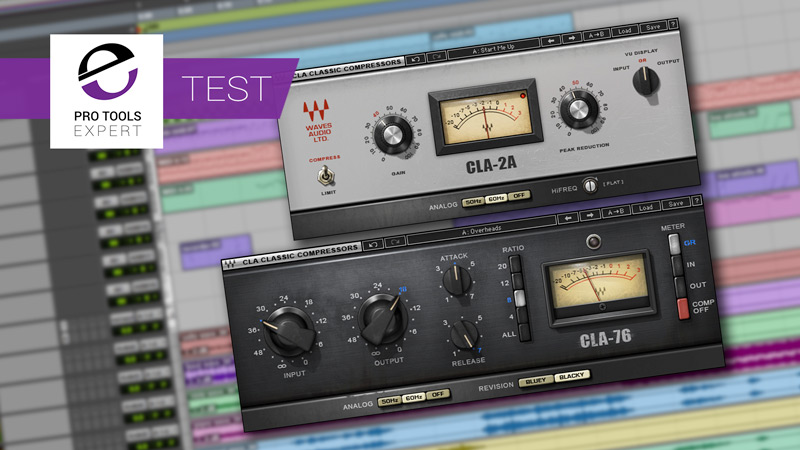Click the Waves Audio logo on CLA-2A

coord(317,120)
